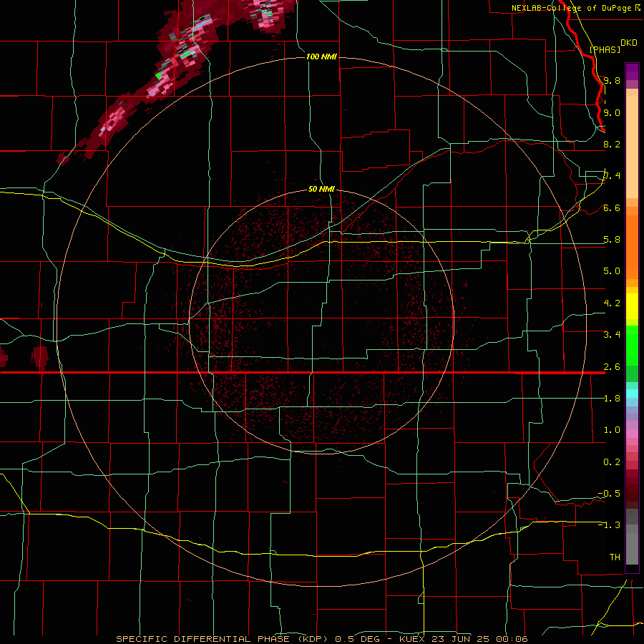Viewport: 644px width, 644px height.
Task: Click the 100 NMI range ring label
Action: pos(321,57)
